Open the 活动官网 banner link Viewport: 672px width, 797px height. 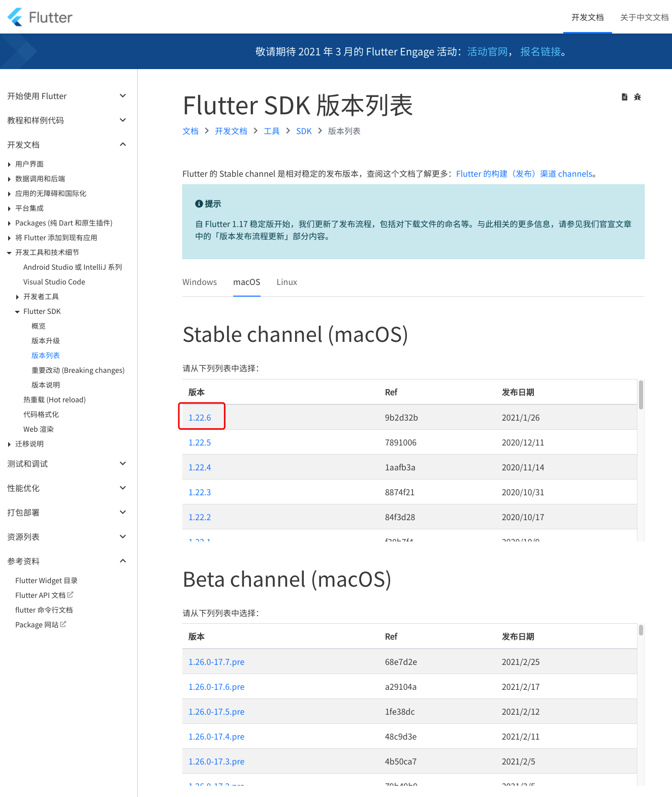tap(488, 52)
